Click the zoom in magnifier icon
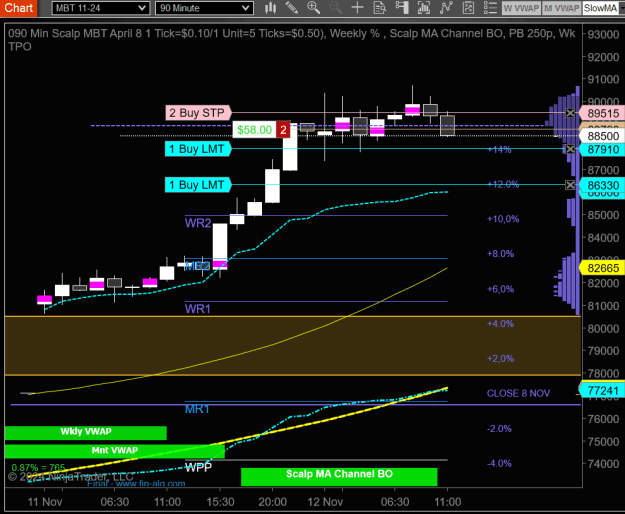625x514 pixels. (x=313, y=8)
